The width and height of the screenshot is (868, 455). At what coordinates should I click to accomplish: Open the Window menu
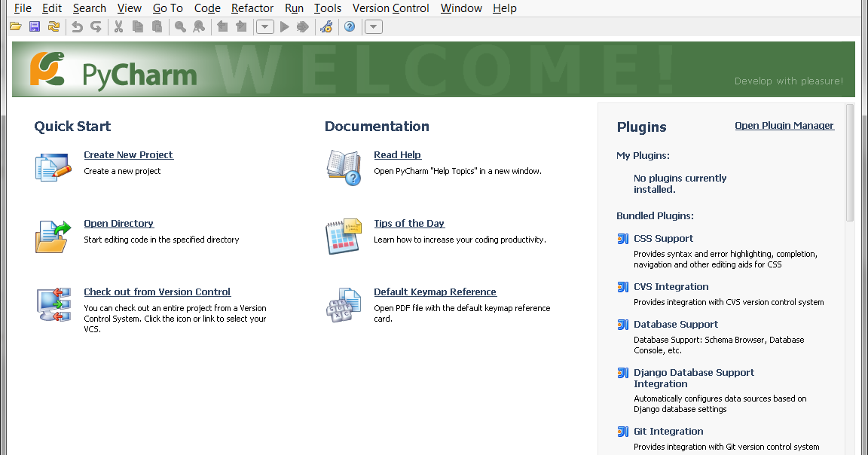coord(461,8)
